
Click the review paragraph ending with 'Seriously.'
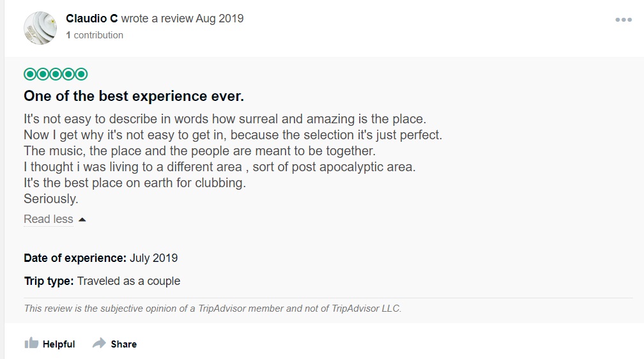233,158
